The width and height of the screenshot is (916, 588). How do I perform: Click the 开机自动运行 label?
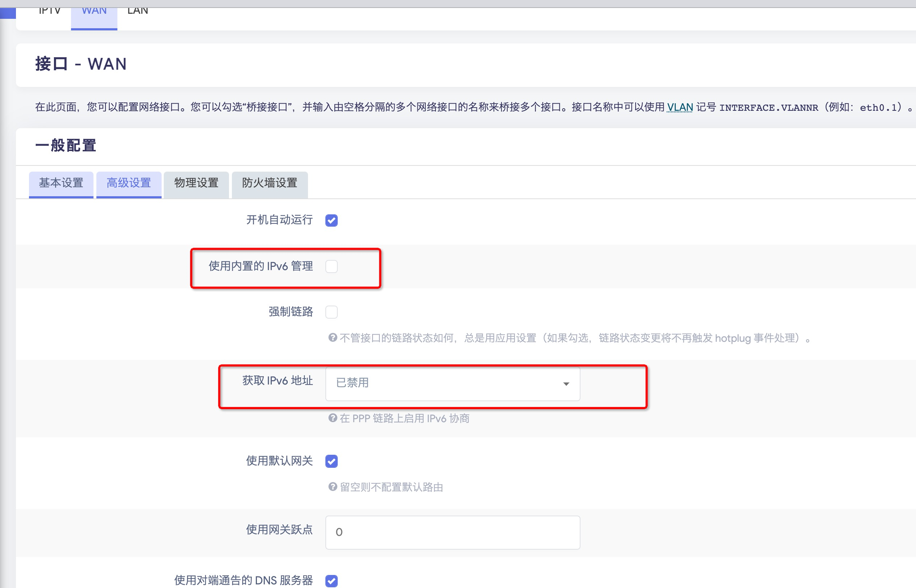click(280, 220)
